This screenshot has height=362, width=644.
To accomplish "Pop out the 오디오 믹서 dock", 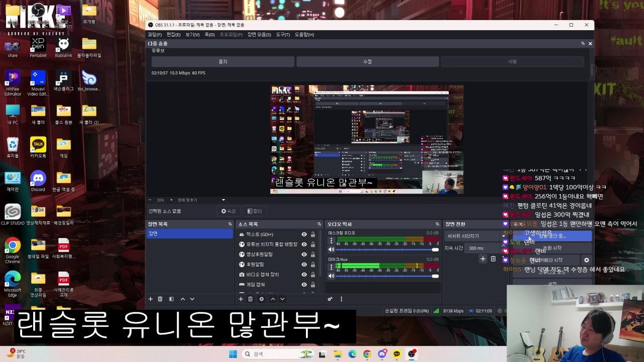I will 437,224.
